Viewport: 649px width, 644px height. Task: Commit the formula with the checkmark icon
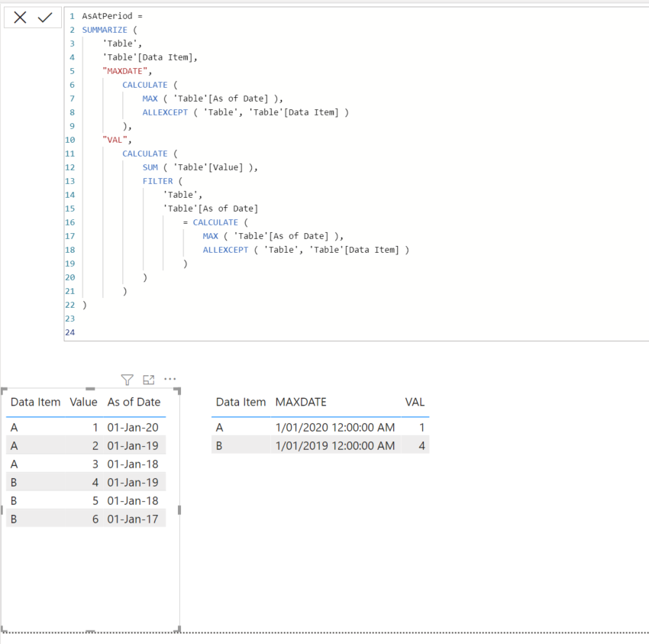coord(45,18)
